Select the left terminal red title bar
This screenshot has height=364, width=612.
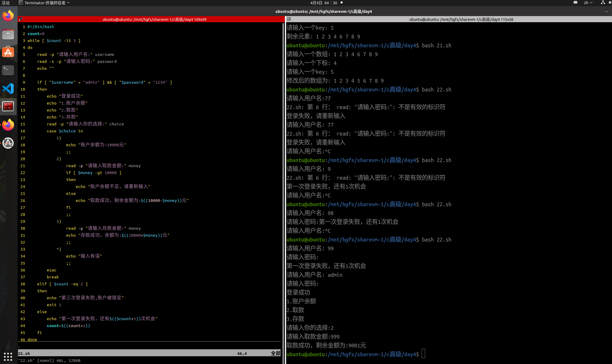point(154,19)
